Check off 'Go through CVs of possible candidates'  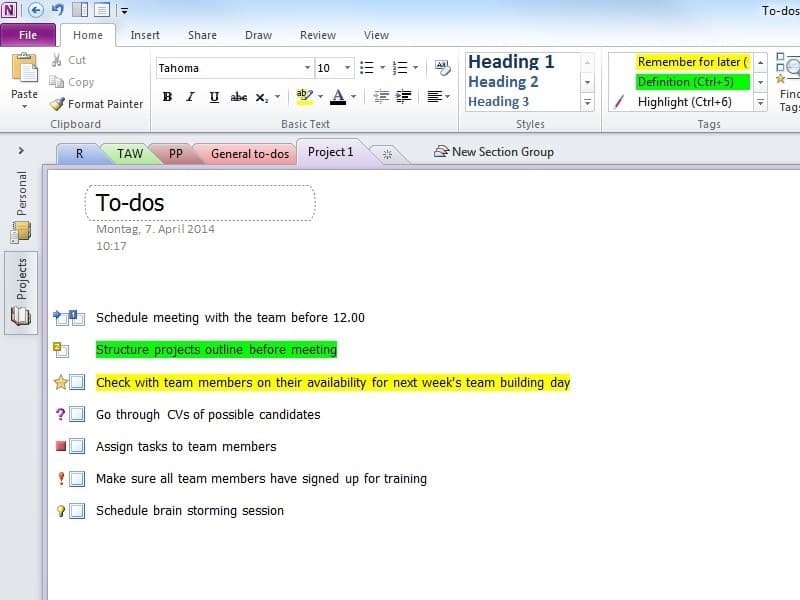[x=75, y=414]
